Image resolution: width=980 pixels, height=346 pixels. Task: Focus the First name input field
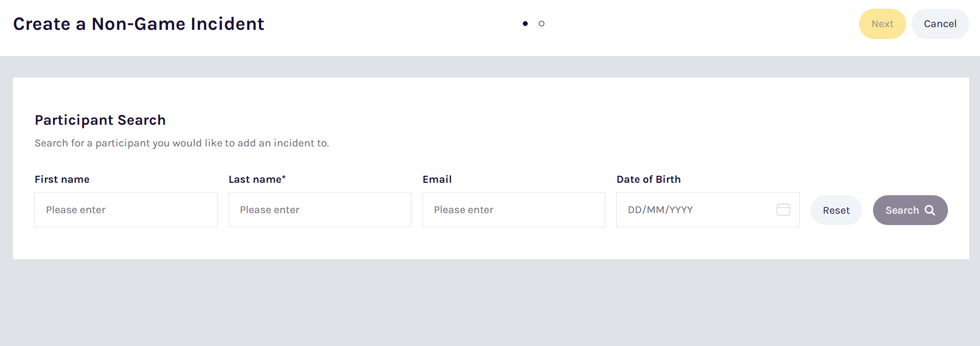(x=126, y=210)
